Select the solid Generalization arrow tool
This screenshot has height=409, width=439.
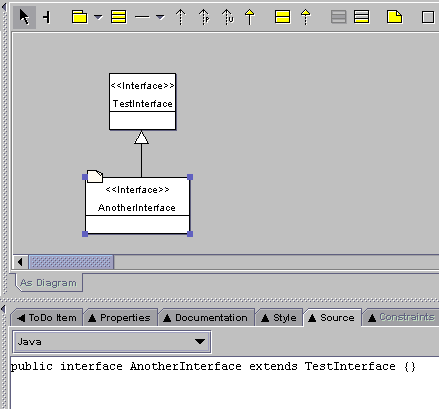(x=250, y=17)
